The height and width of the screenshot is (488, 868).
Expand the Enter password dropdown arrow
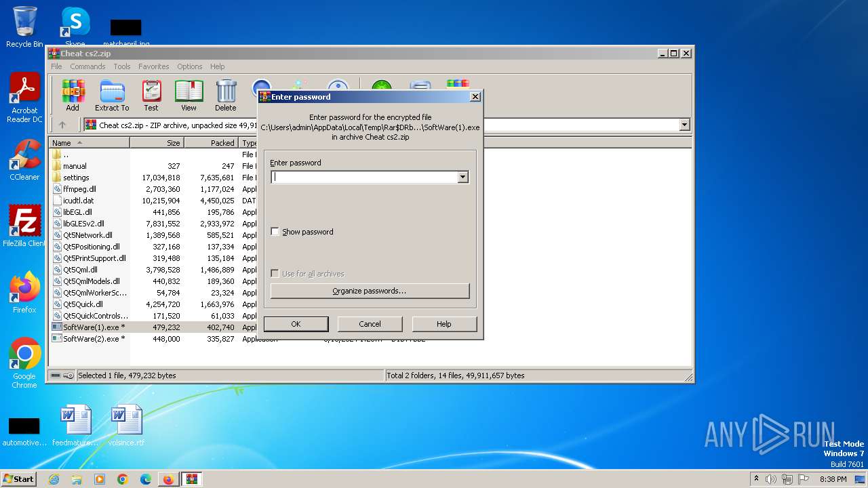462,177
